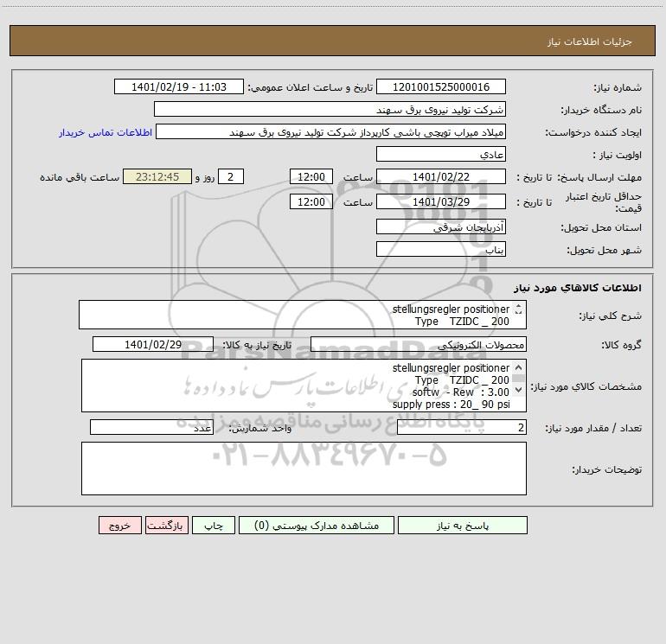Click the general description text area شرح کلی نیاز

(x=303, y=315)
